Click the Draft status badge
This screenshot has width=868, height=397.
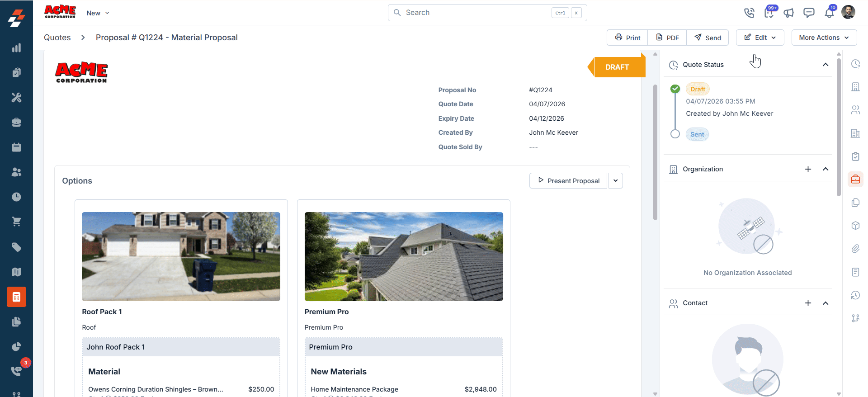pyautogui.click(x=698, y=89)
